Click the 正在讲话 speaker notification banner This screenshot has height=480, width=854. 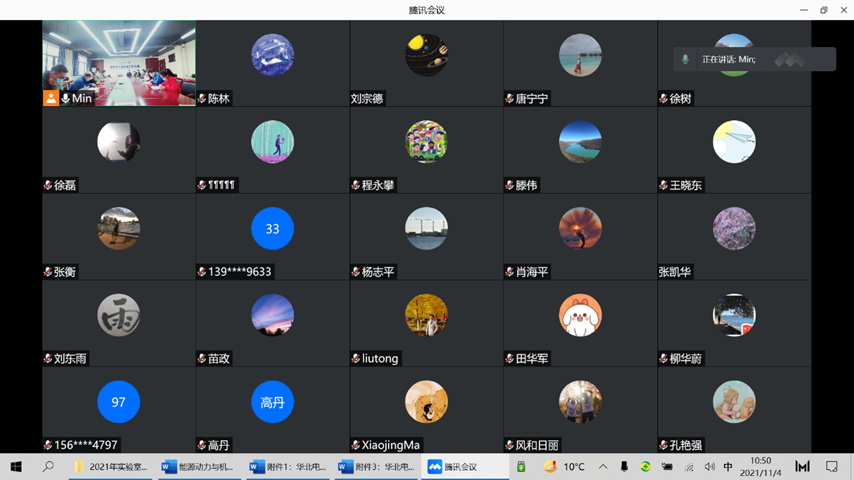pyautogui.click(x=754, y=60)
